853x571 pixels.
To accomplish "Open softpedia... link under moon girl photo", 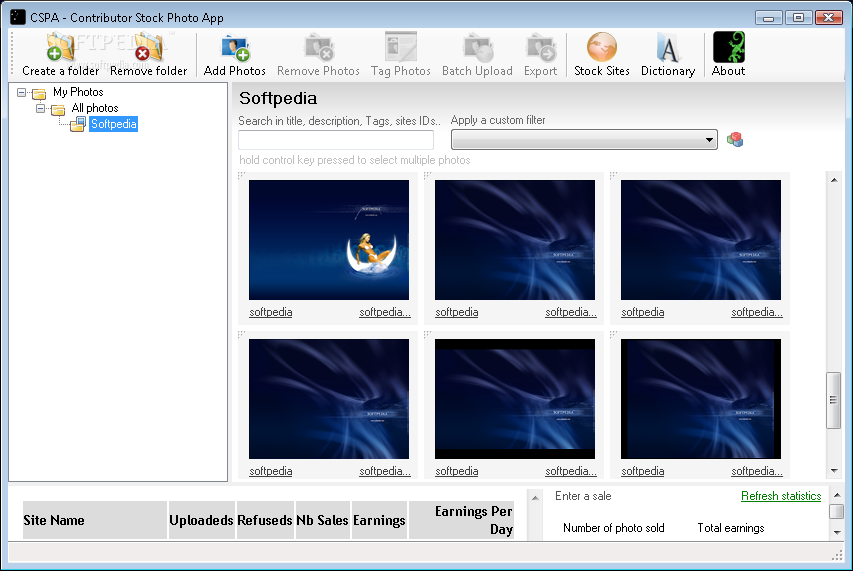I will click(385, 312).
